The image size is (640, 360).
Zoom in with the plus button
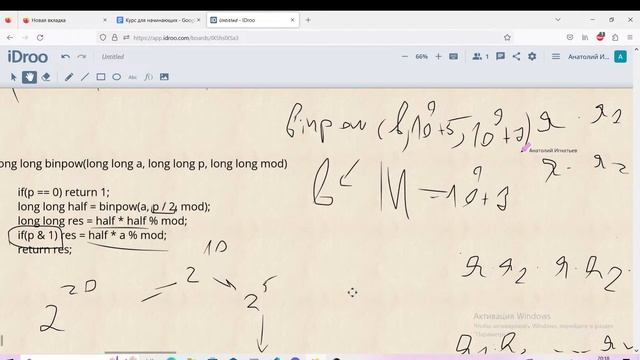(438, 57)
